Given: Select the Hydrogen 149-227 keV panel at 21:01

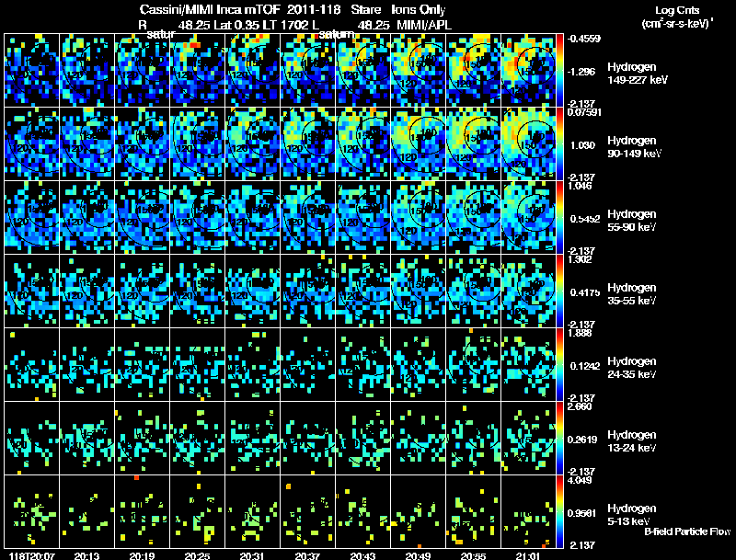Looking at the screenshot, I should click(528, 71).
